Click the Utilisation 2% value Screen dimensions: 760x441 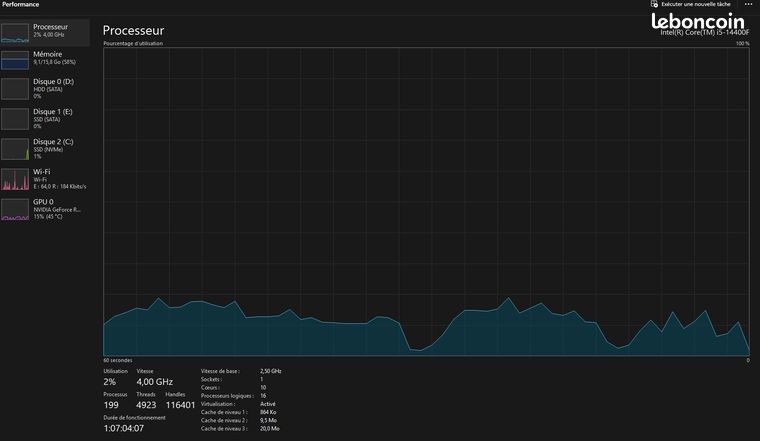tap(110, 382)
